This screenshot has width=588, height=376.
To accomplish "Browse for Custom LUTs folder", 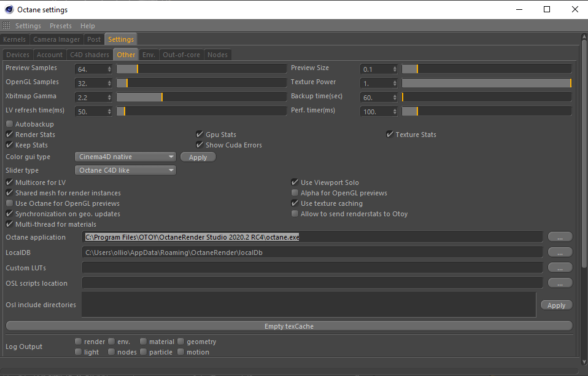I will pyautogui.click(x=560, y=268).
